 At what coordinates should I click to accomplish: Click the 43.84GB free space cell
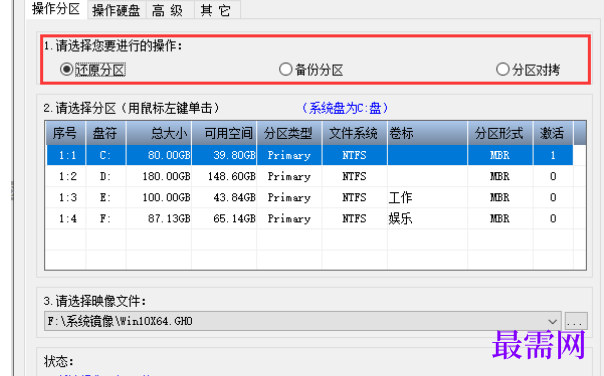coord(224,198)
